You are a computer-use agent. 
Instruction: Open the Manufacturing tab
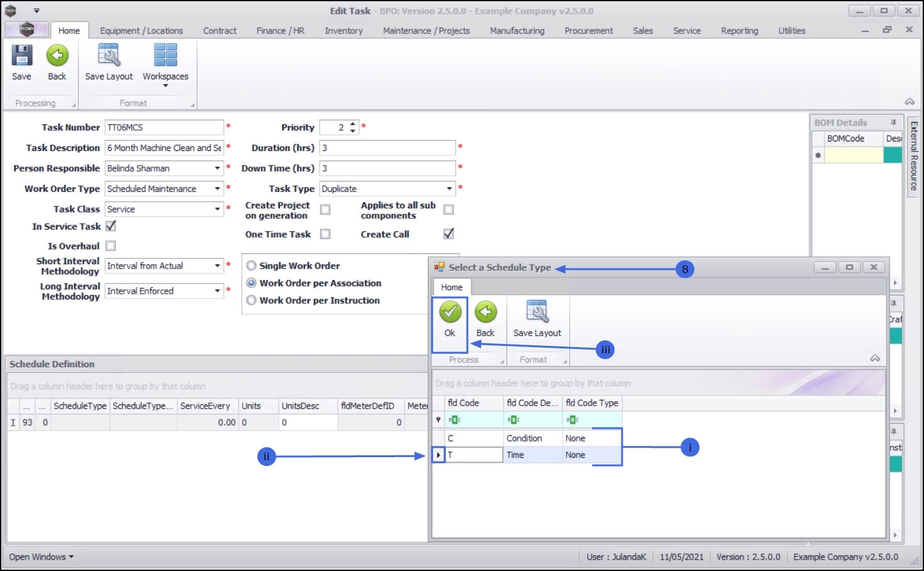coord(517,31)
